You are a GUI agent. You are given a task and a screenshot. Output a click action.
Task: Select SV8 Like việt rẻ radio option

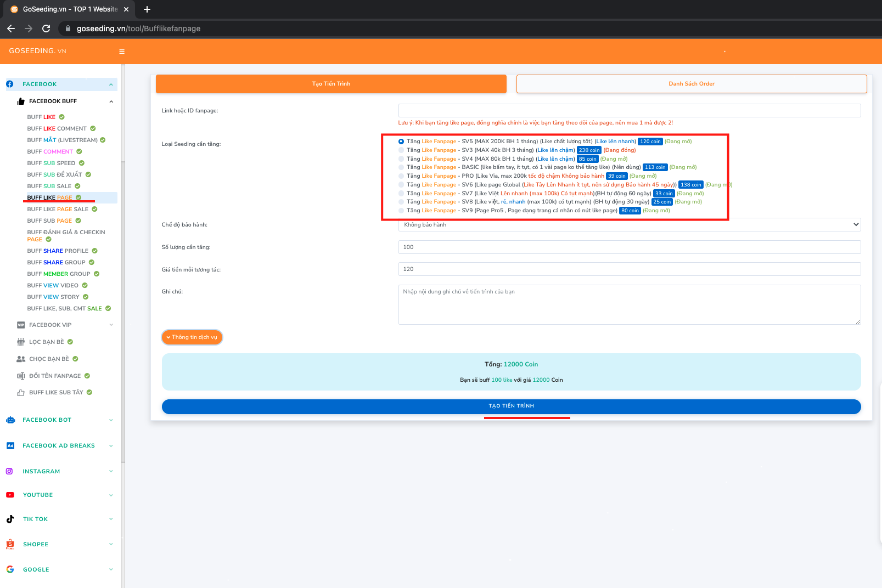(x=401, y=202)
